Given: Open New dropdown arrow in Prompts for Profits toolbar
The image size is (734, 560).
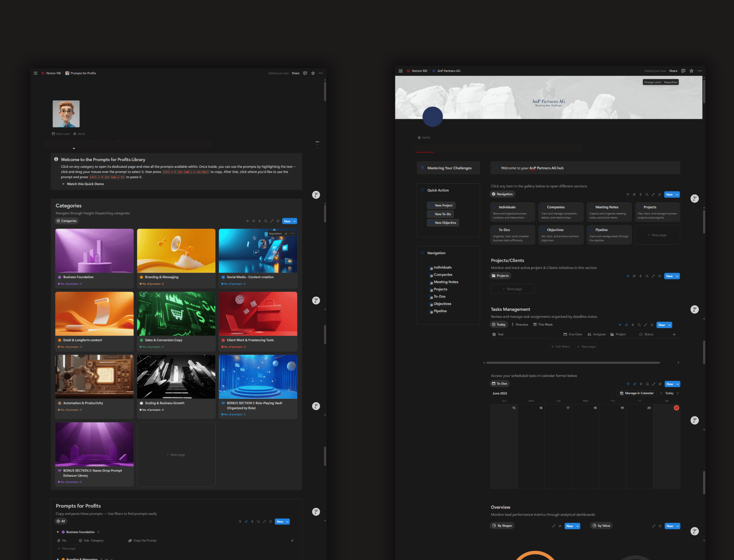Looking at the screenshot, I should (287, 522).
